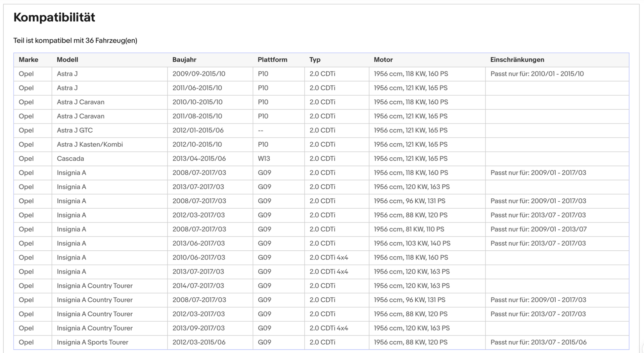Click the compatible with 36 vehicles text
The image size is (644, 353).
click(x=75, y=40)
